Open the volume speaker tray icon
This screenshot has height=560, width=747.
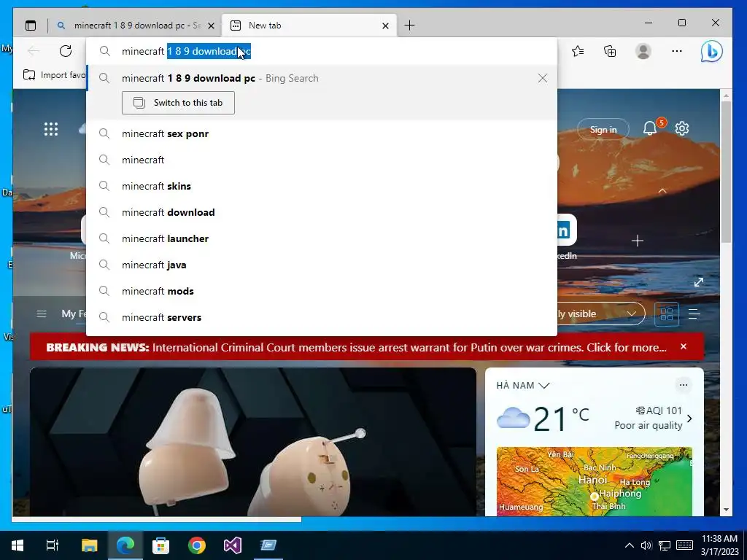[x=646, y=545]
